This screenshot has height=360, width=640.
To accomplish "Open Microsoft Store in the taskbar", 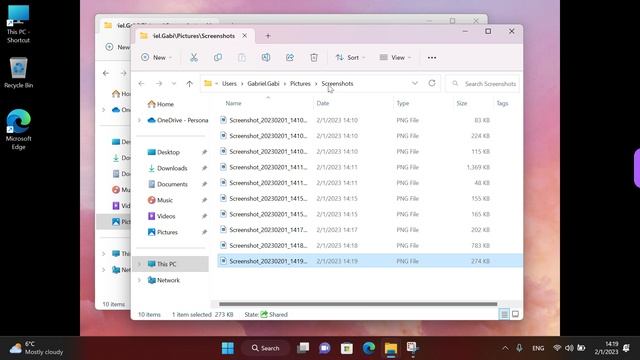I will pos(347,348).
